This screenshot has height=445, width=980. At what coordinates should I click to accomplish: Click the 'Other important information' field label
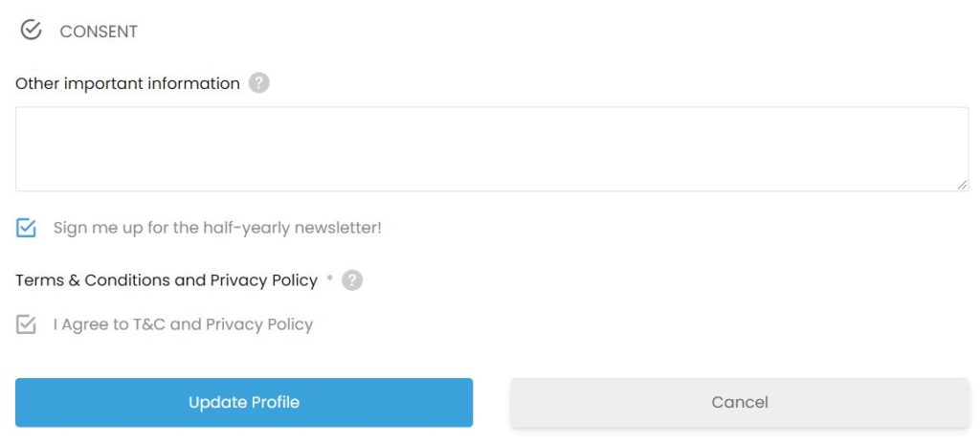coord(127,84)
